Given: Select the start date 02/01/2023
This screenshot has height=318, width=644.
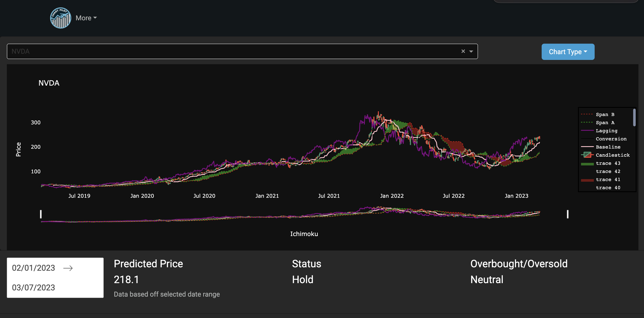Looking at the screenshot, I should [x=34, y=268].
